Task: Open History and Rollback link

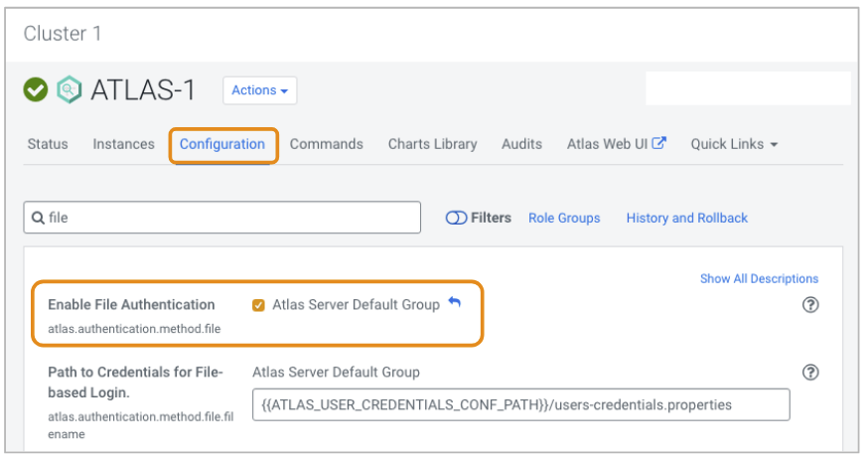Action: tap(686, 218)
